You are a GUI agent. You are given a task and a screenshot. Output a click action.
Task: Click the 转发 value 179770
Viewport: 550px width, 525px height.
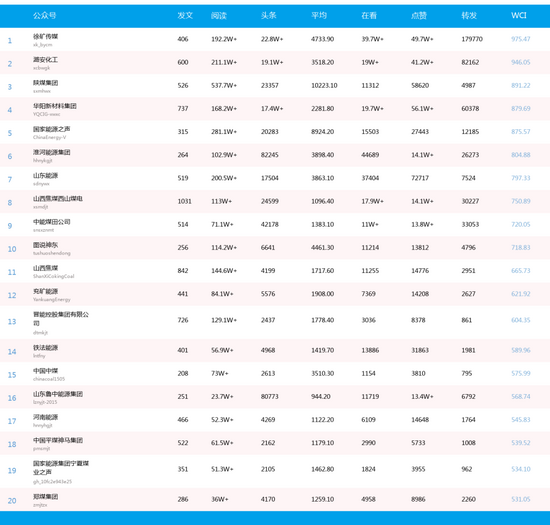(x=472, y=39)
